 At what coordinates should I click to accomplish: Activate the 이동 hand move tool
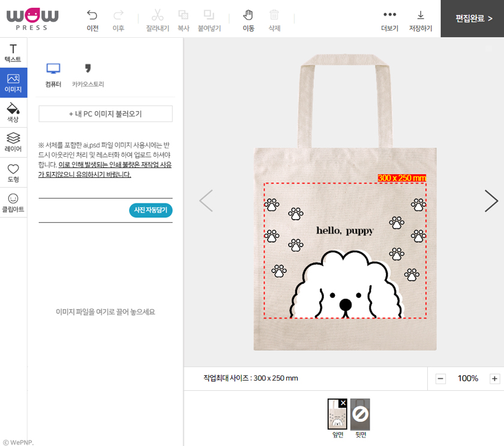248,20
